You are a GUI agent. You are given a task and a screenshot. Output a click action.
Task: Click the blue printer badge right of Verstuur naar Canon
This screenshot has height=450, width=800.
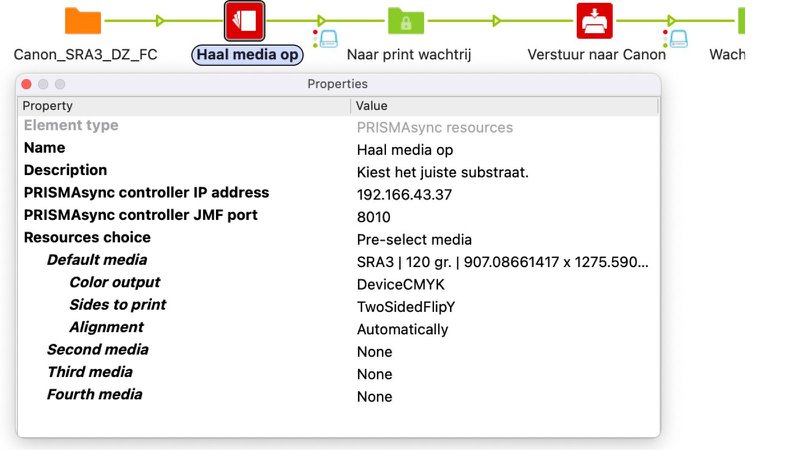tap(678, 39)
